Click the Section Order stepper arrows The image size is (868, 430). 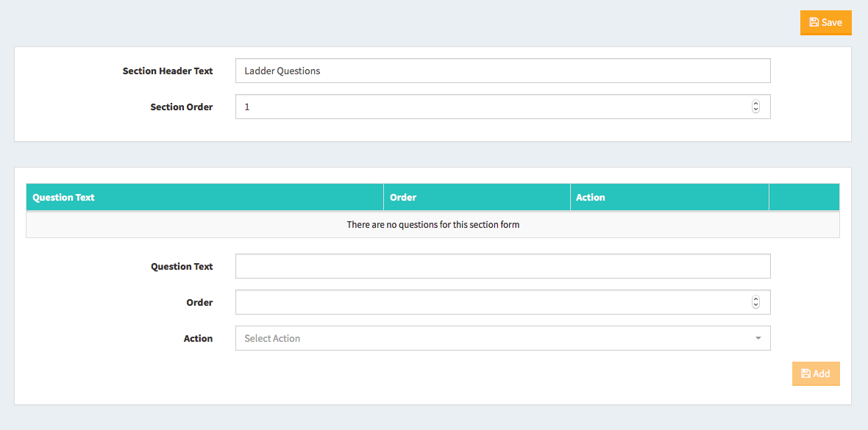[755, 107]
